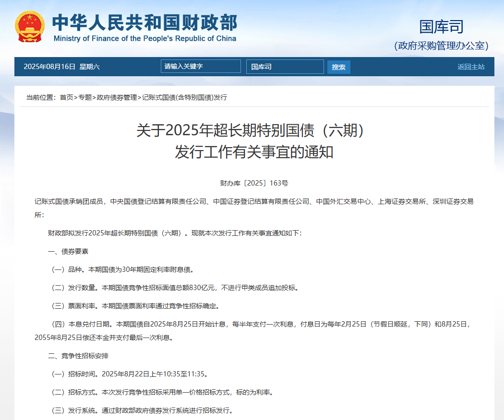
Task: Click the 请输入关键字 search input
Action: point(201,67)
